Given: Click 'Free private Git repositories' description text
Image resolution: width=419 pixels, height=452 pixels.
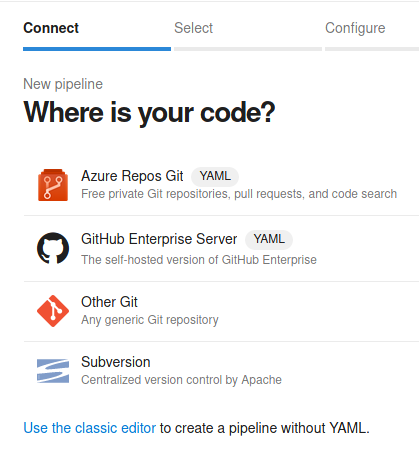Looking at the screenshot, I should [x=239, y=194].
